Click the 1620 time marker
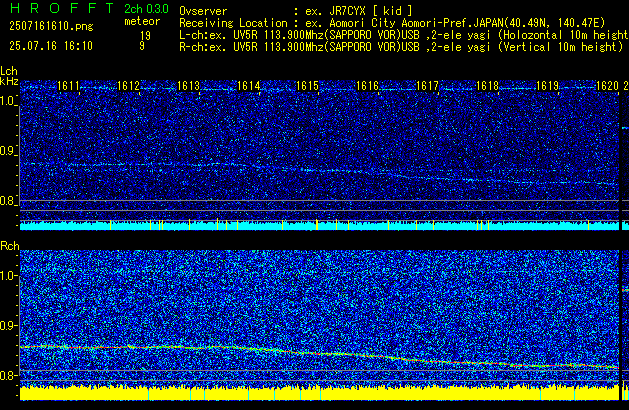 click(607, 86)
